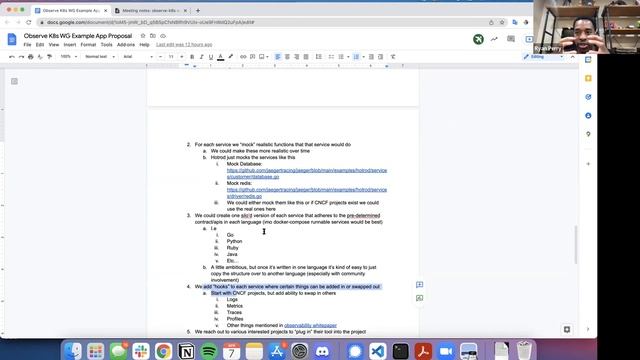The image size is (640, 360).
Task: Toggle underline formatting
Action: [x=211, y=57]
